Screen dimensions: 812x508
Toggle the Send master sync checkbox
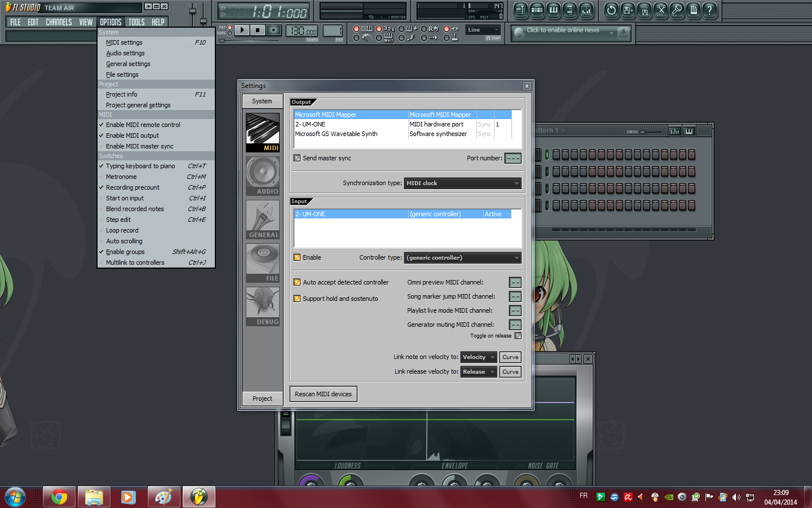297,158
